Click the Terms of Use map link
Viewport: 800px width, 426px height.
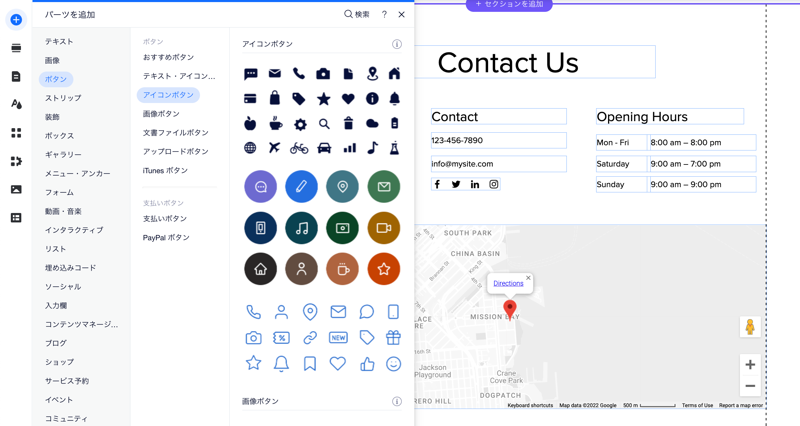pos(697,406)
